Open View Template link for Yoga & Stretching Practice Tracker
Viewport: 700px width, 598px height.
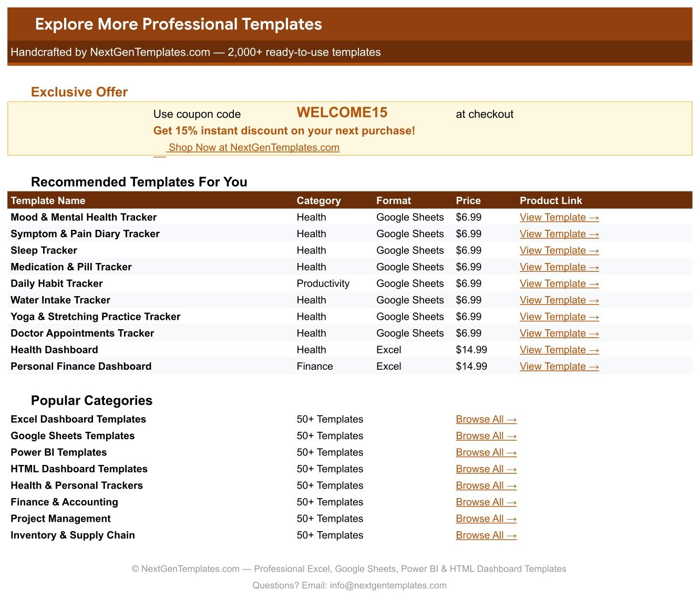(x=559, y=317)
